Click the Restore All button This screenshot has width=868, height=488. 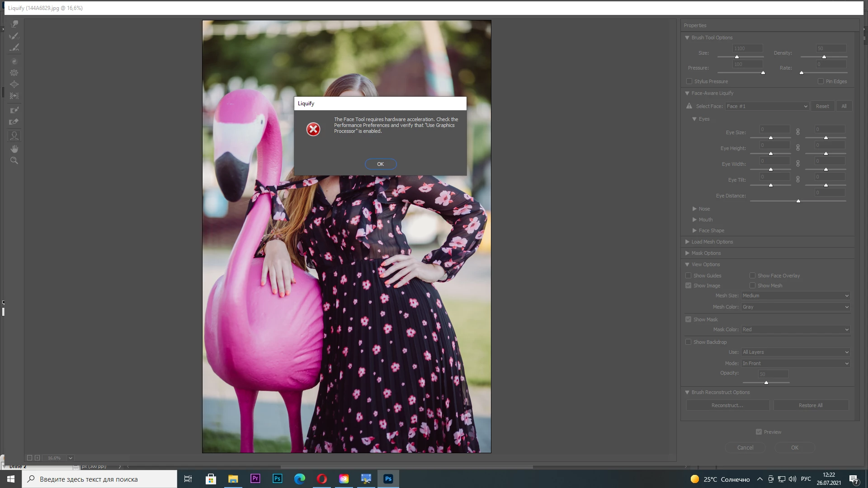pos(811,405)
